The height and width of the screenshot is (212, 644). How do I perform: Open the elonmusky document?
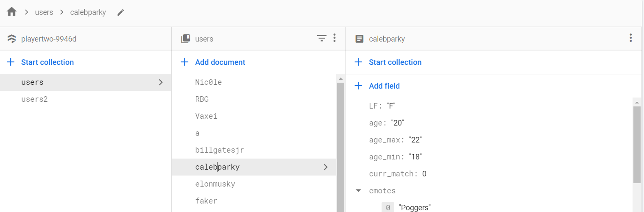click(215, 184)
